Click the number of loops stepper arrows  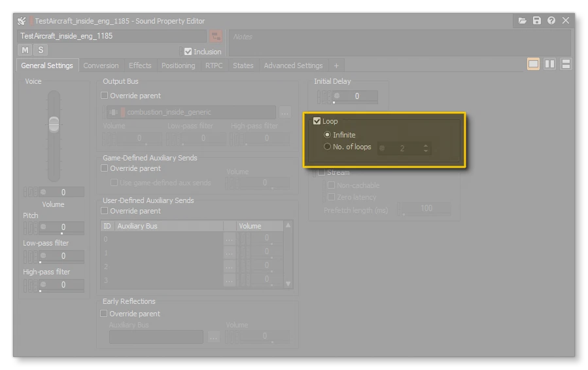[x=426, y=148]
